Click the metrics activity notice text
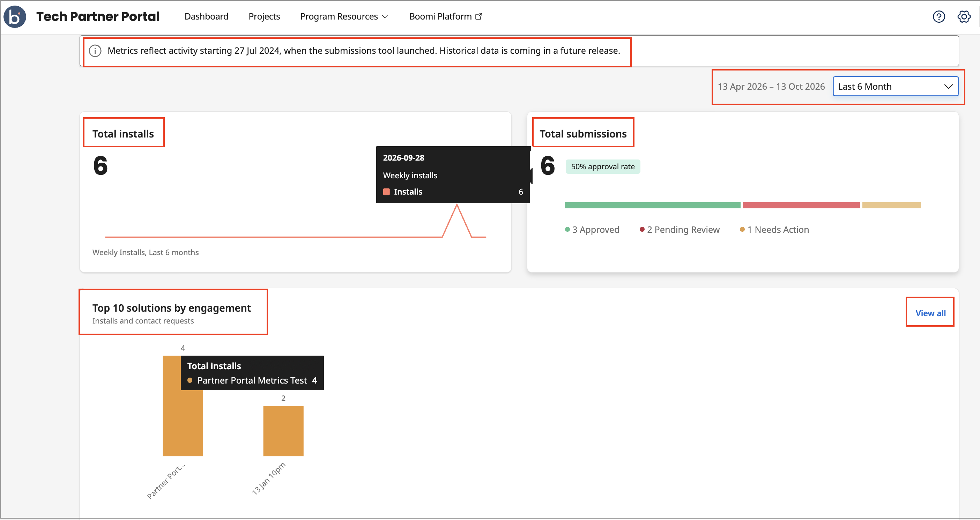The width and height of the screenshot is (980, 520). (x=364, y=51)
